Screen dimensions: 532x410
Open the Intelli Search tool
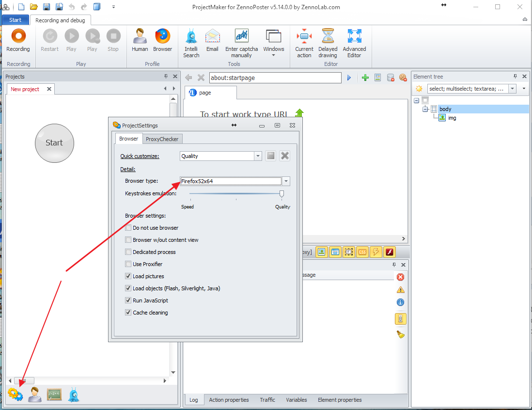[191, 37]
